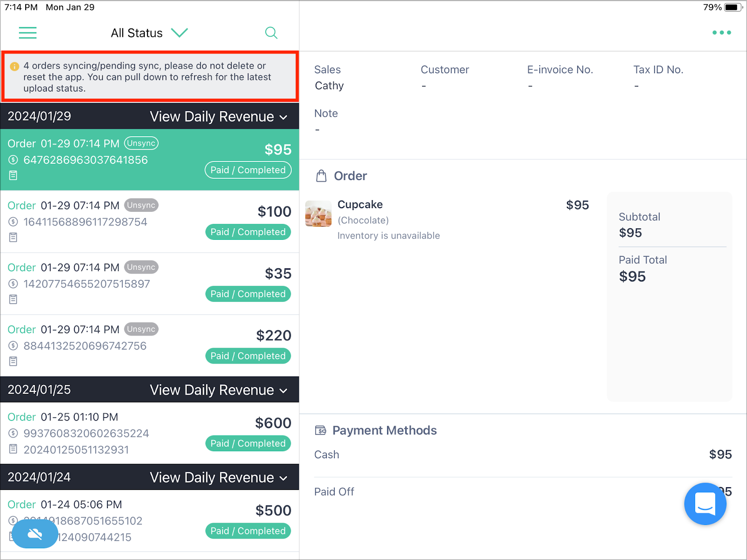Image resolution: width=747 pixels, height=560 pixels.
Task: Select the $220 unsynced order
Action: (149, 346)
